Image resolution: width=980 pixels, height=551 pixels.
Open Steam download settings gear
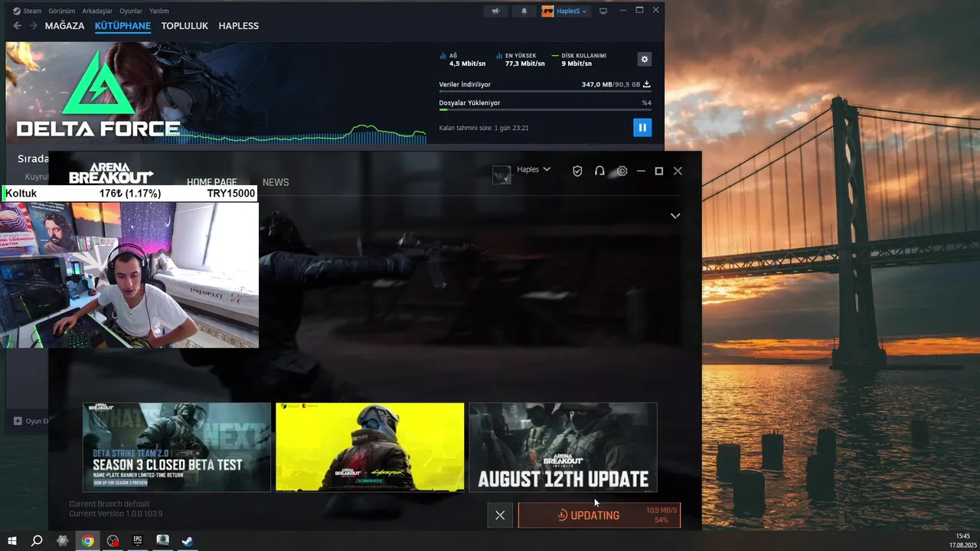645,59
